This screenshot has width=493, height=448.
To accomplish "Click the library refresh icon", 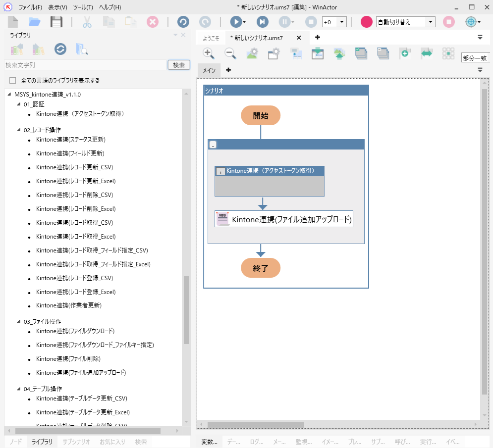I will (60, 49).
